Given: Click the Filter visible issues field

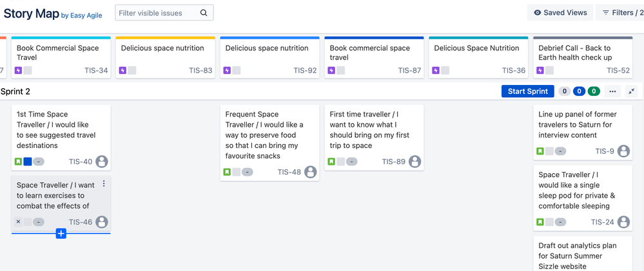Looking at the screenshot, I should 164,13.
